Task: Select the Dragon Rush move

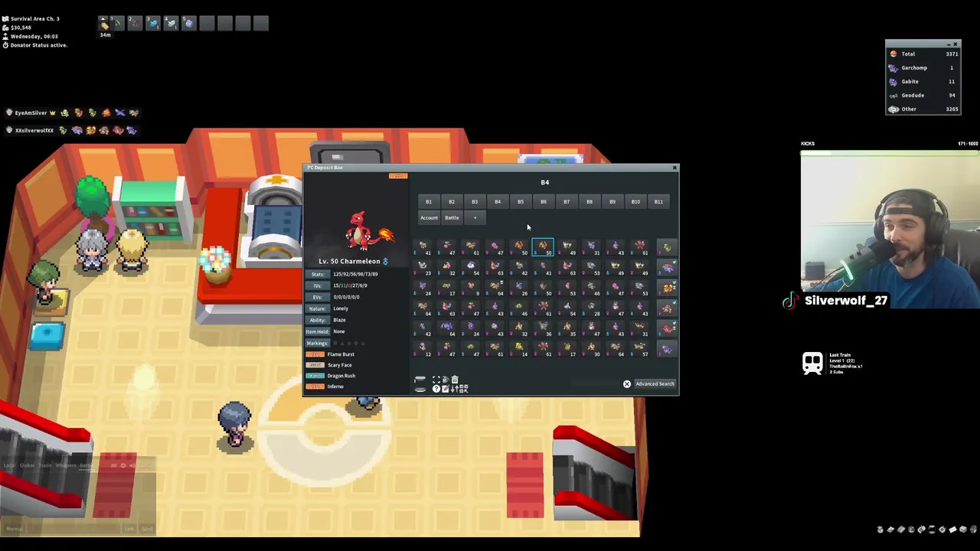Action: (341, 376)
